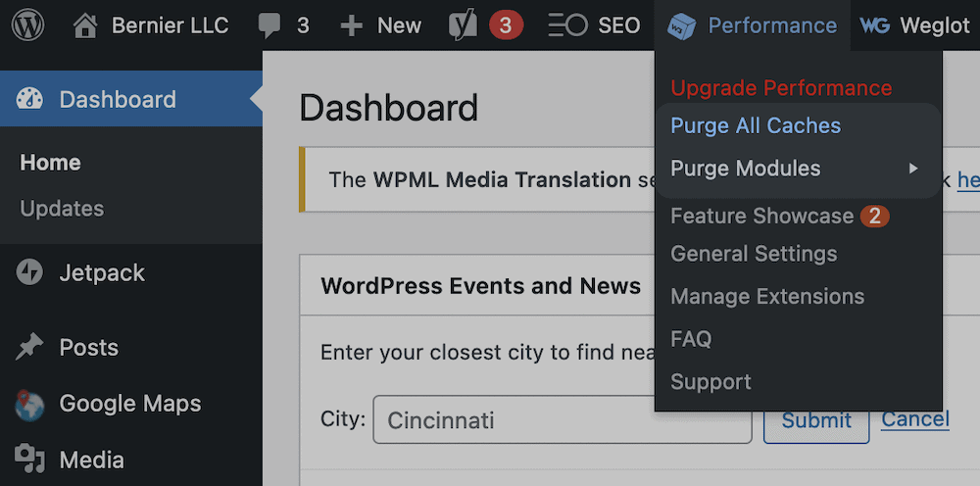Screen dimensions: 980x486
Task: Go to General Settings in Performance menu
Action: point(754,254)
